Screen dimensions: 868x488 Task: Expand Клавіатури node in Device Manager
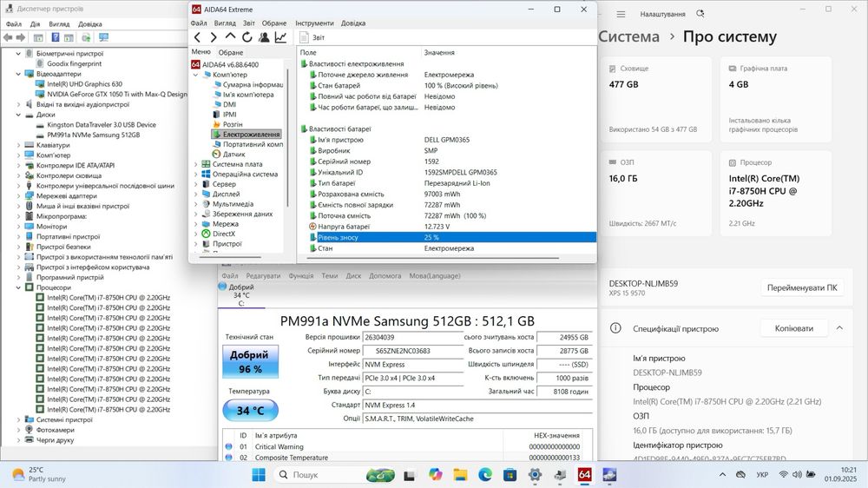tap(18, 145)
